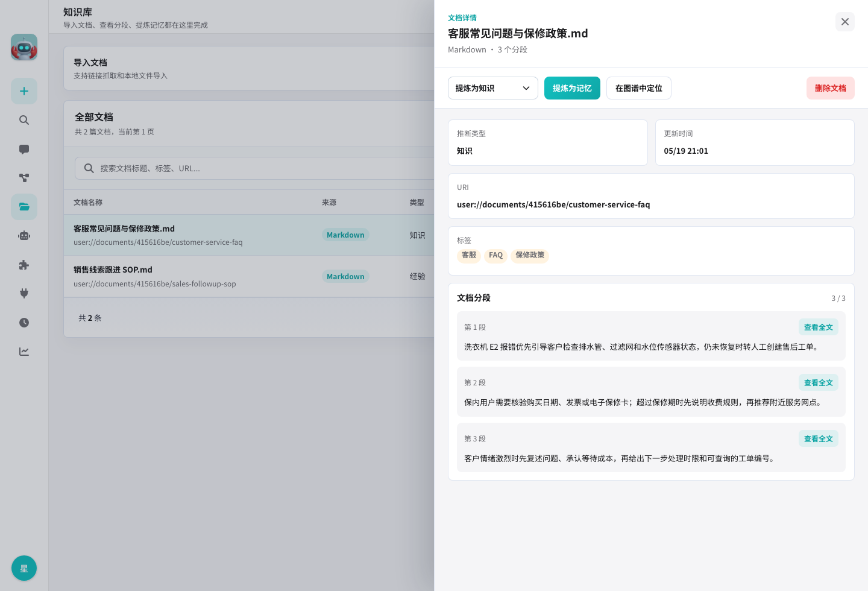868x591 pixels.
Task: Open the clock schedule icon in sidebar
Action: (x=24, y=323)
